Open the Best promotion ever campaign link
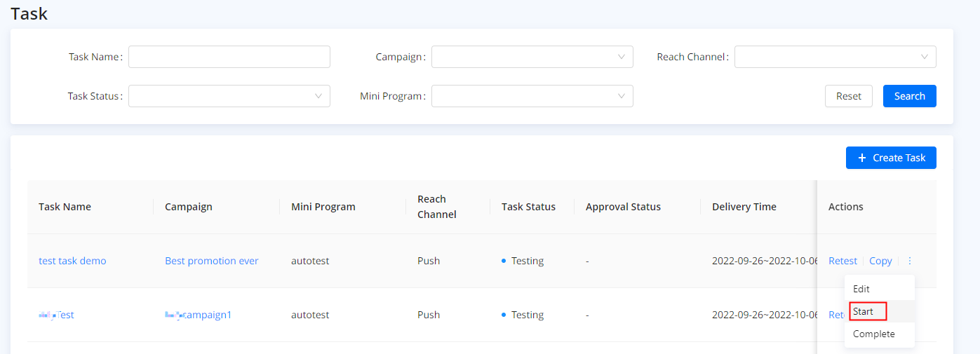 click(211, 261)
